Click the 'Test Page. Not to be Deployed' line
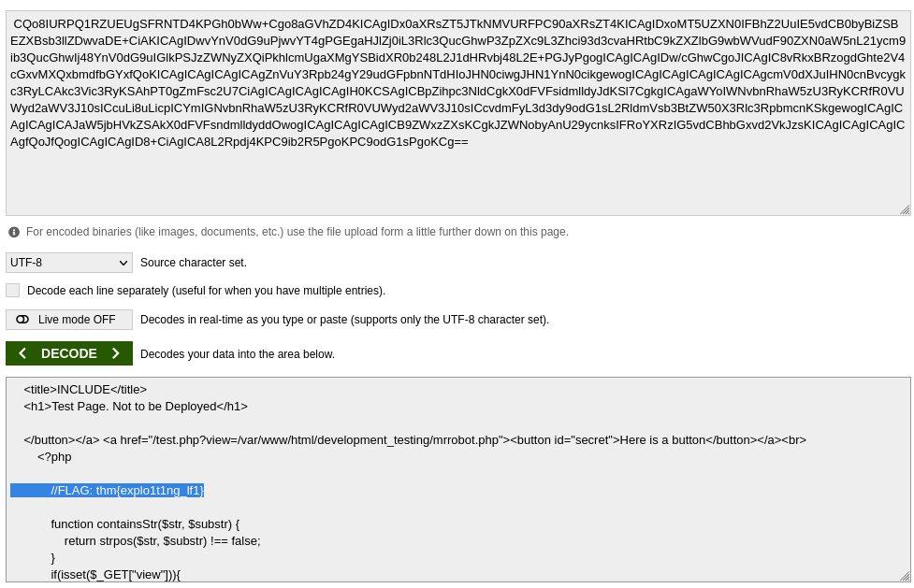This screenshot has width=914, height=588. click(x=136, y=407)
